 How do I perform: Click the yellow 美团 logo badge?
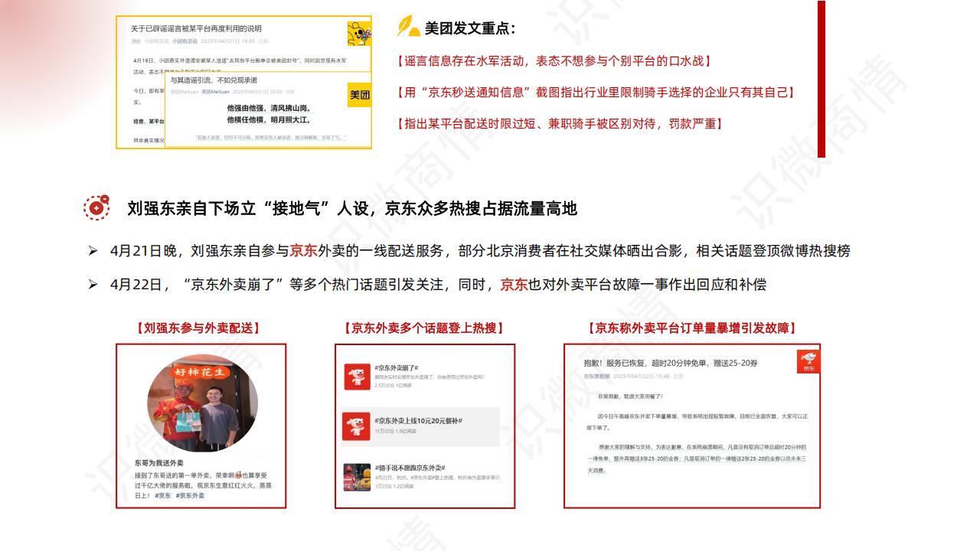[x=359, y=95]
